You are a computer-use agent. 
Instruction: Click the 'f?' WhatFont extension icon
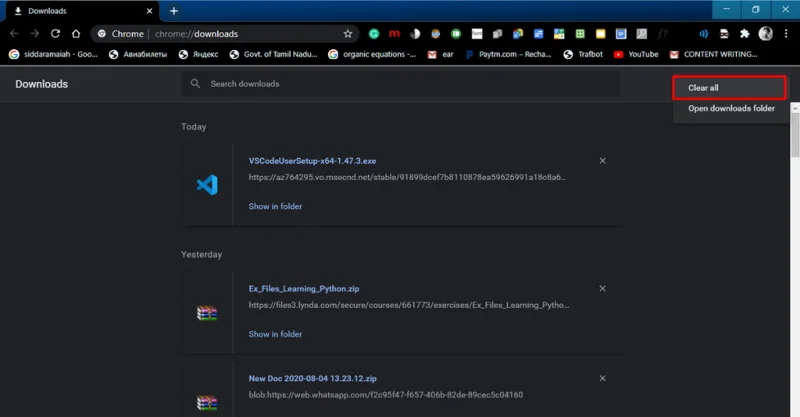point(662,34)
